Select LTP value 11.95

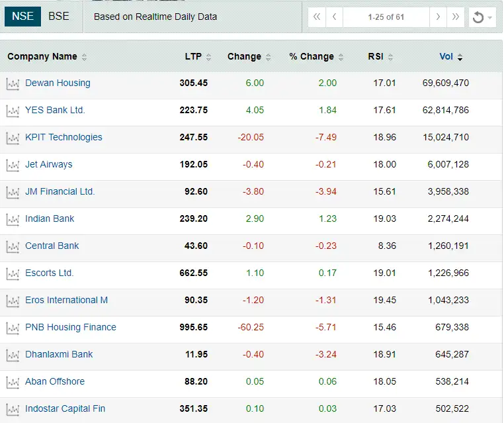coord(196,354)
